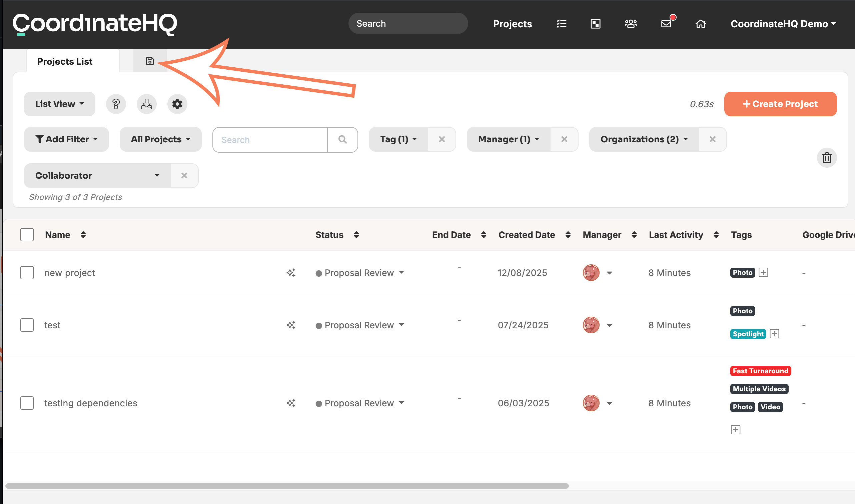The image size is (855, 504).
Task: Select the test project checkbox
Action: click(x=27, y=325)
